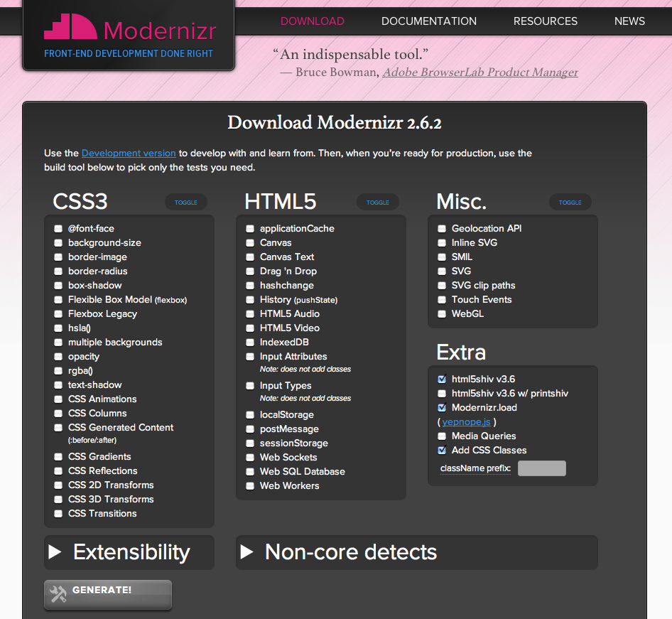Click the HTML5 TOGGLE button
672x619 pixels.
(x=378, y=203)
